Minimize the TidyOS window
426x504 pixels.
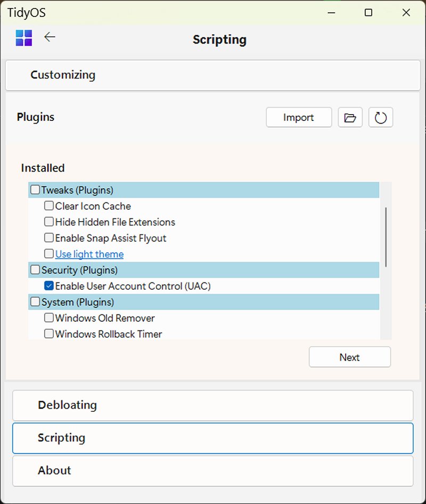[x=331, y=13]
